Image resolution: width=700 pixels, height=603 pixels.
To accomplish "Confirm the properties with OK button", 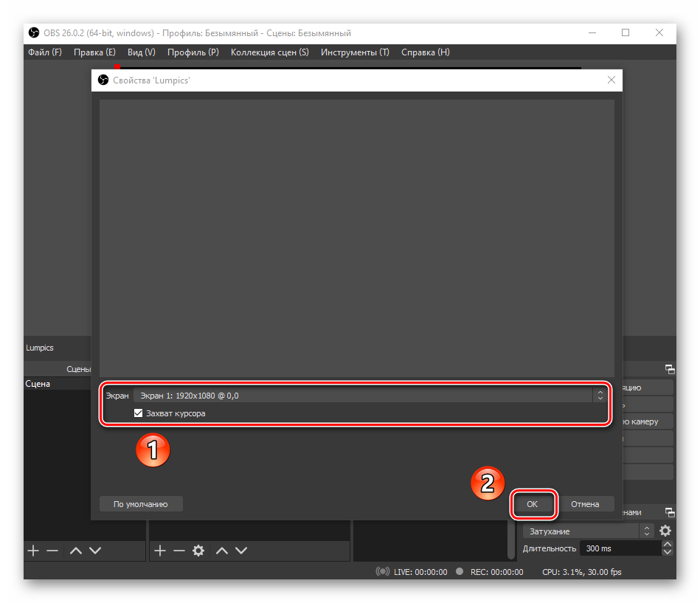I will coord(533,504).
